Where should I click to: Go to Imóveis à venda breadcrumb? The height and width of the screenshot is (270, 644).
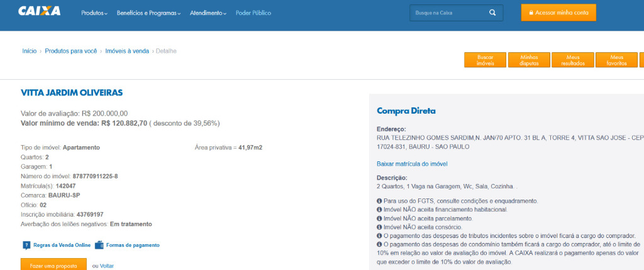click(x=127, y=51)
